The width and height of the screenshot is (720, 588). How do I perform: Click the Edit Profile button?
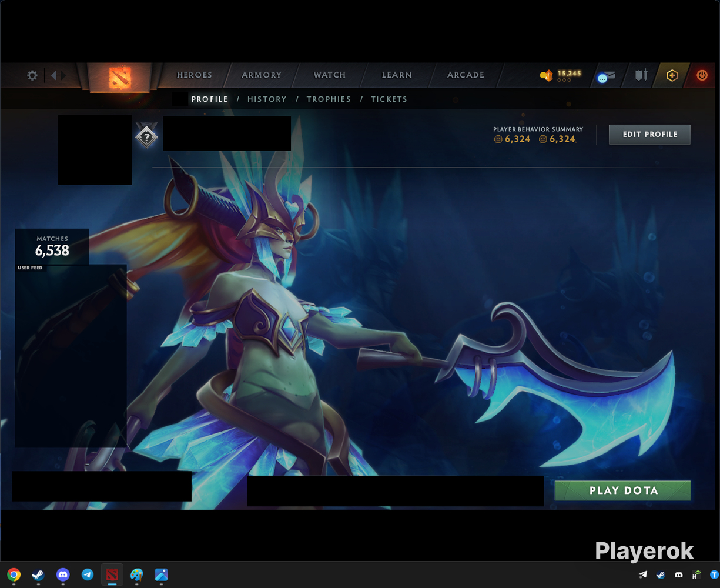[x=649, y=134]
